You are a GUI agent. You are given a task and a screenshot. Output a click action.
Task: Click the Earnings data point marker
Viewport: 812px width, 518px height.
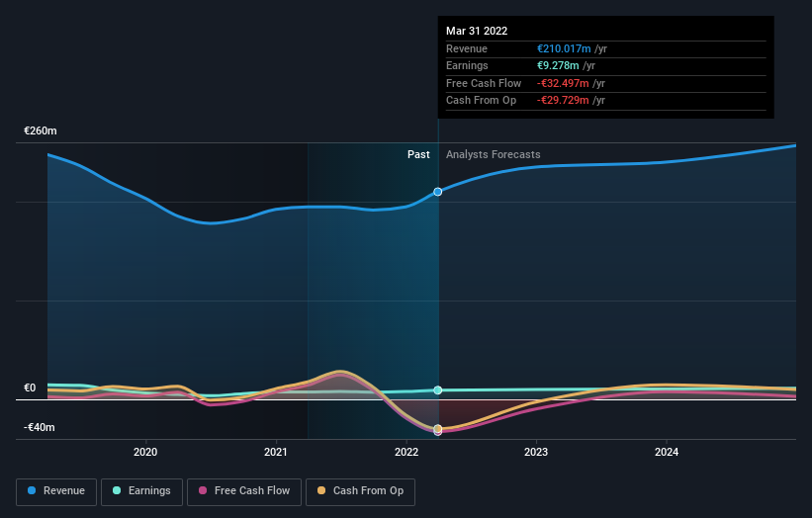click(437, 390)
